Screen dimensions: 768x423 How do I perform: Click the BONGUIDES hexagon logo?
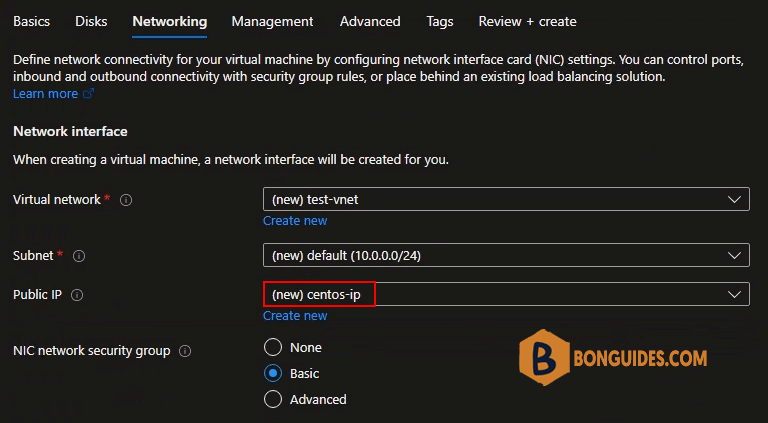pos(544,357)
